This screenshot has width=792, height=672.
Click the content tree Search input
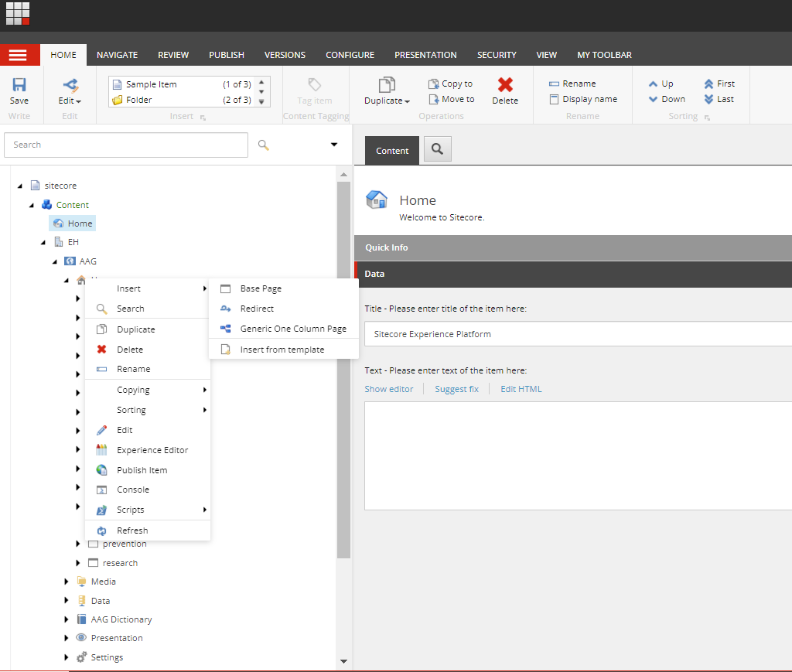[x=126, y=145]
